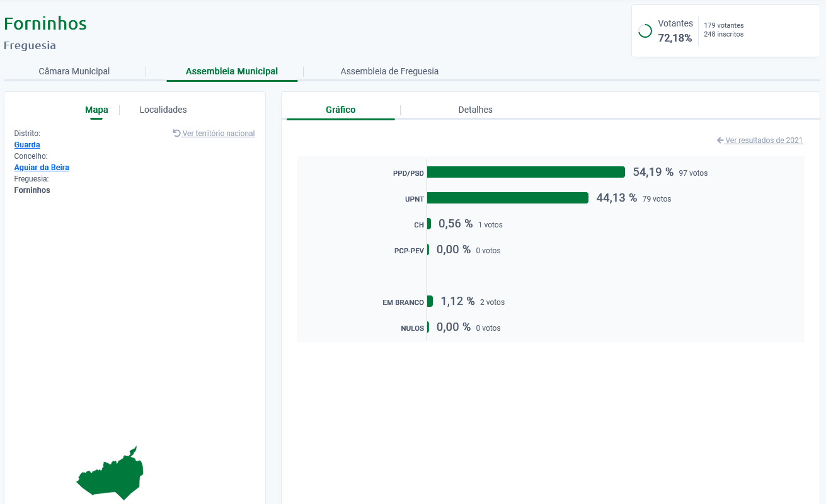This screenshot has width=826, height=504.
Task: Switch to Assembleia de Freguesia tab
Action: click(x=389, y=71)
